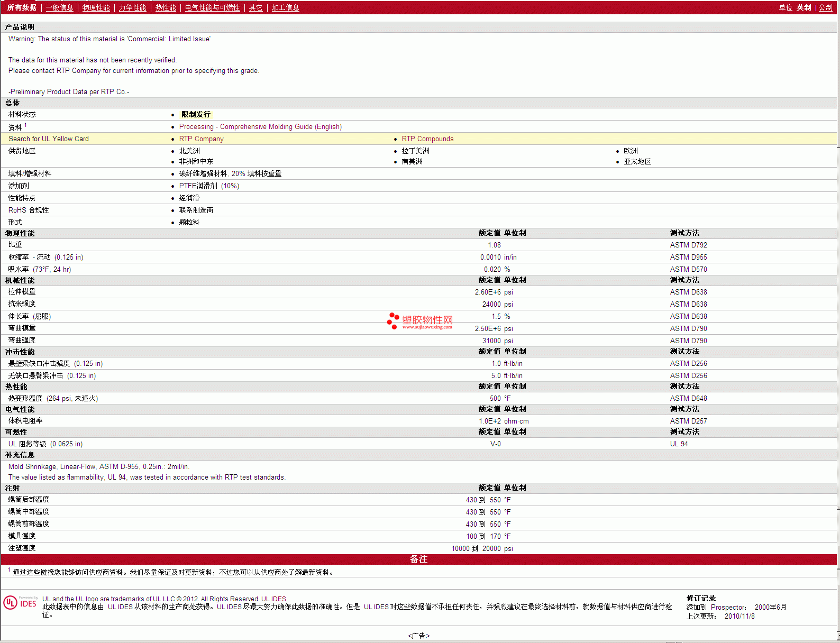Search UL Yellow Card for RTP Company
This screenshot has height=643, width=840.
coord(201,139)
